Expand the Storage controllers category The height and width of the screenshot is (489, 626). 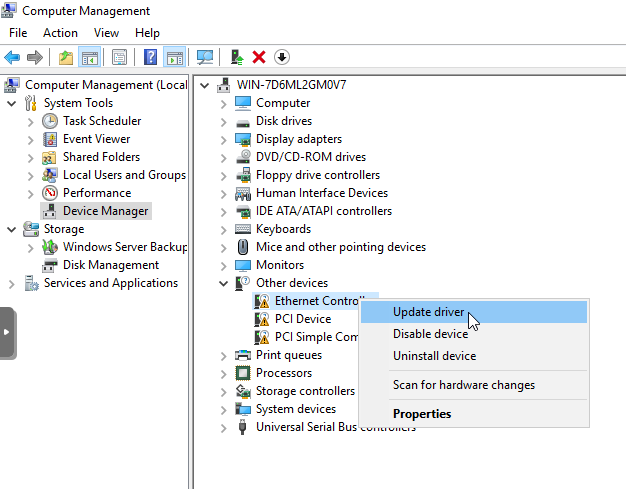point(224,392)
